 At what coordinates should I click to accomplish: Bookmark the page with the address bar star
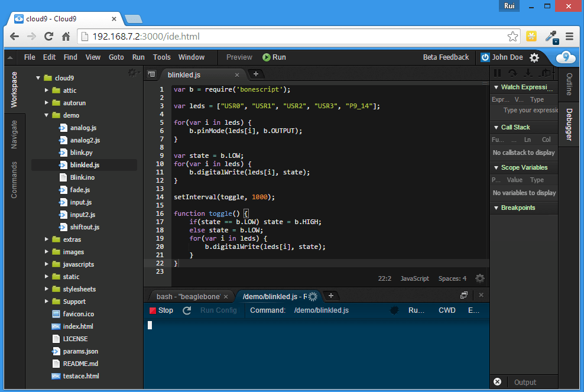tap(513, 36)
